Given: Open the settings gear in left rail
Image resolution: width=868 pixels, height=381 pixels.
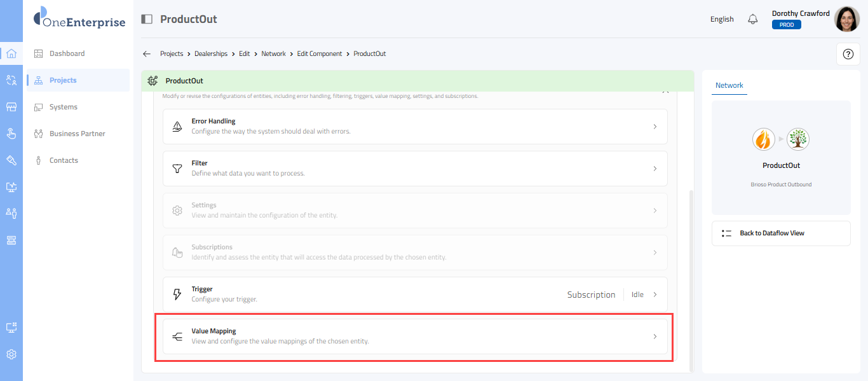Looking at the screenshot, I should (11, 354).
